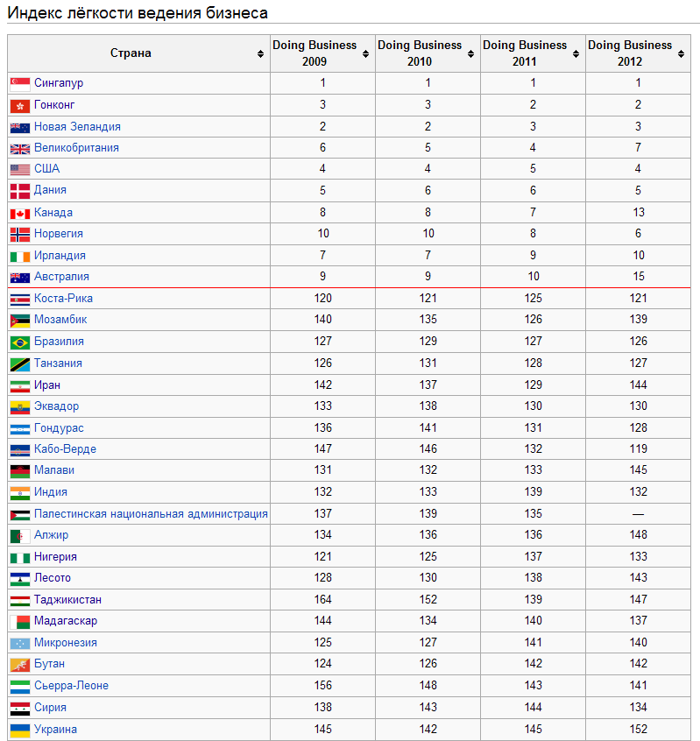Sort by Doing Business 2010 arrows
The height and width of the screenshot is (741, 700).
tap(470, 54)
